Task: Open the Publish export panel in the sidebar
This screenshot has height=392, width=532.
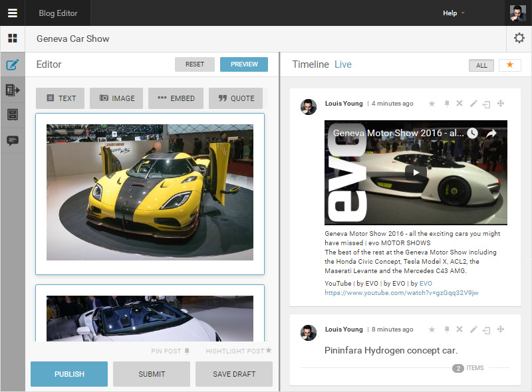Action: (x=12, y=90)
